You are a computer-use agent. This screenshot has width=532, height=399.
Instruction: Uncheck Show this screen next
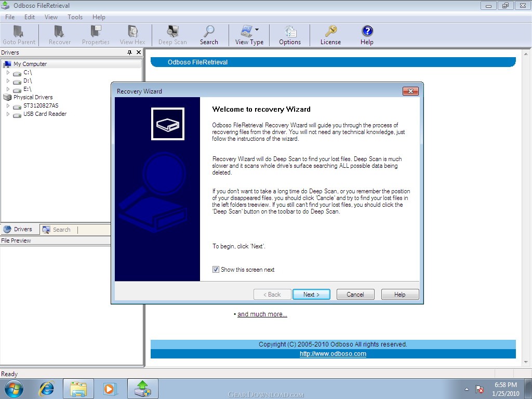[216, 270]
